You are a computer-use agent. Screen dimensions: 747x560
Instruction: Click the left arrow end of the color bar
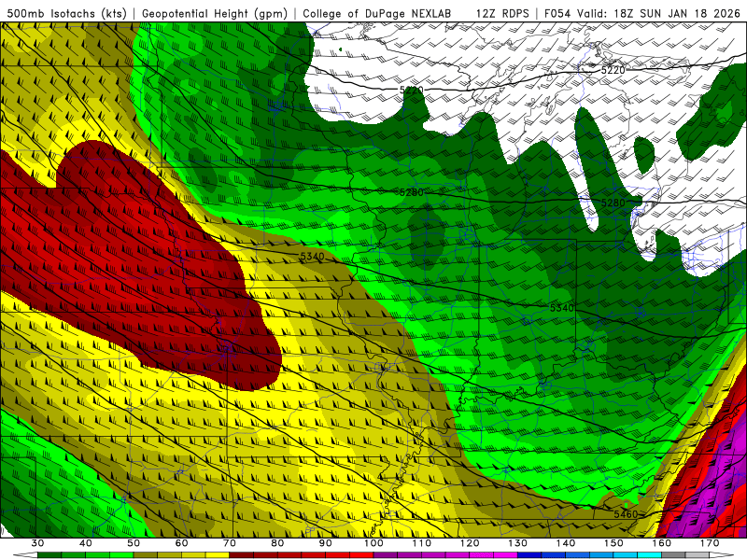(x=25, y=555)
